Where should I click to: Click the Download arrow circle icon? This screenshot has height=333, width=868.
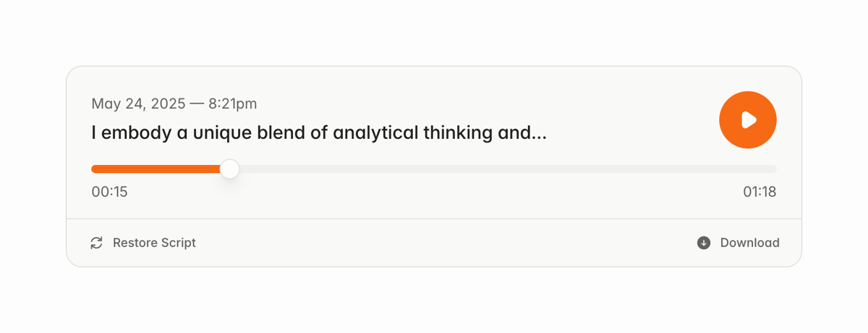pyautogui.click(x=704, y=243)
